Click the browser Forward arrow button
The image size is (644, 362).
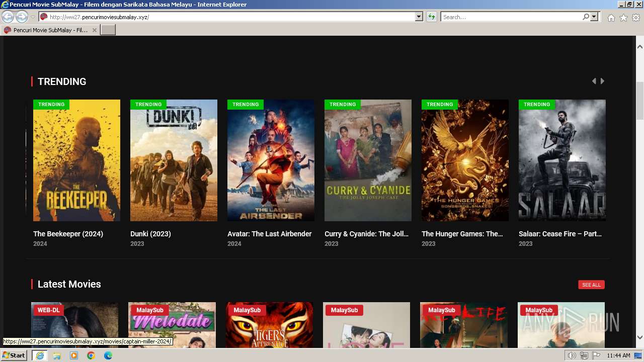click(x=22, y=17)
